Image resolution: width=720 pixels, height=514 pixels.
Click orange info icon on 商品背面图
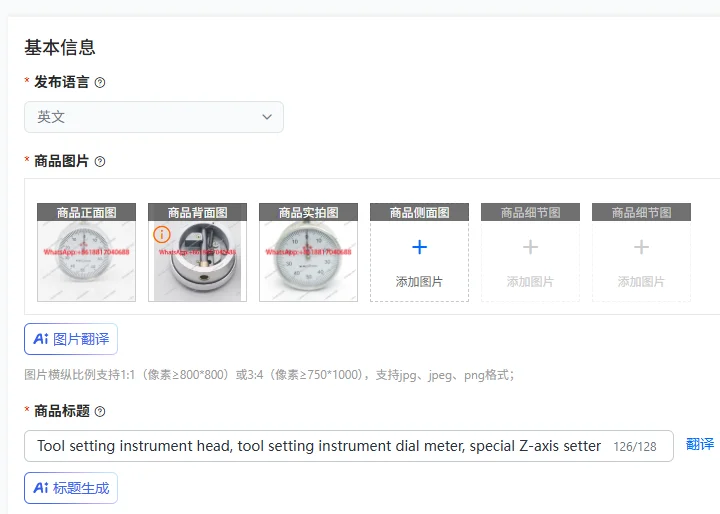162,235
